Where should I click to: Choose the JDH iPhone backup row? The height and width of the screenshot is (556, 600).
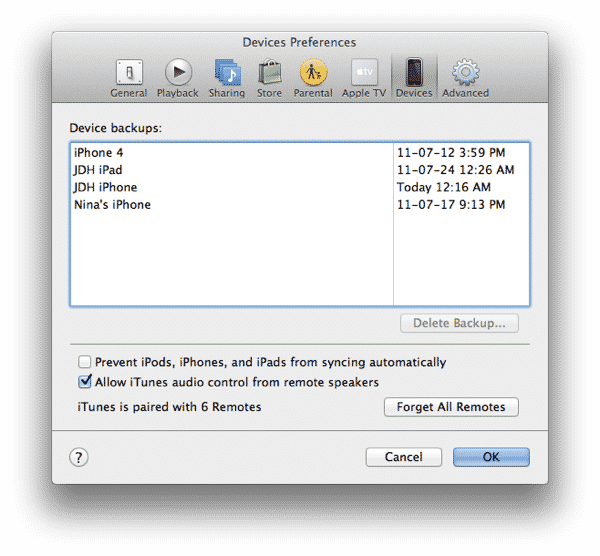(x=105, y=187)
